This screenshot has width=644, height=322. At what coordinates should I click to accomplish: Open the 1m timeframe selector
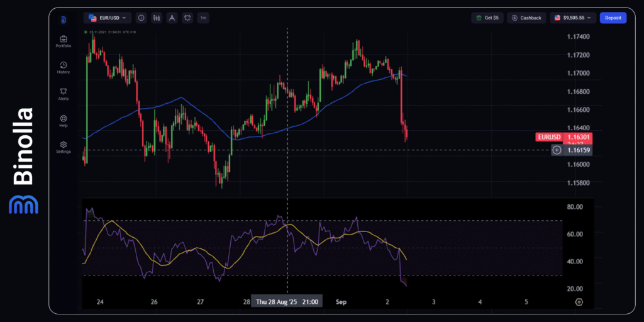[203, 18]
